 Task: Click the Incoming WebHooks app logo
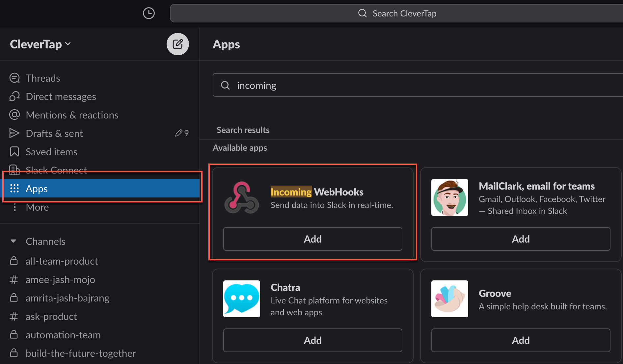tap(242, 197)
